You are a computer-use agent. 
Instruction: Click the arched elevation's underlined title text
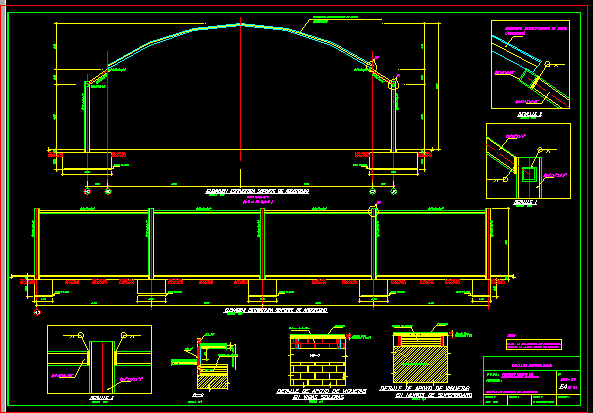[257, 191]
